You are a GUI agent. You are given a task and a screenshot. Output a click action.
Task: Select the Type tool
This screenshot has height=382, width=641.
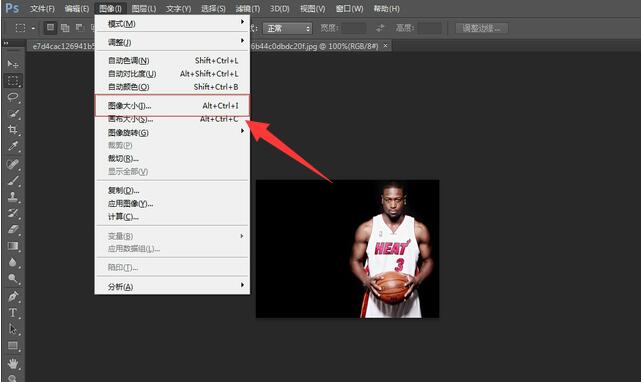[13, 313]
